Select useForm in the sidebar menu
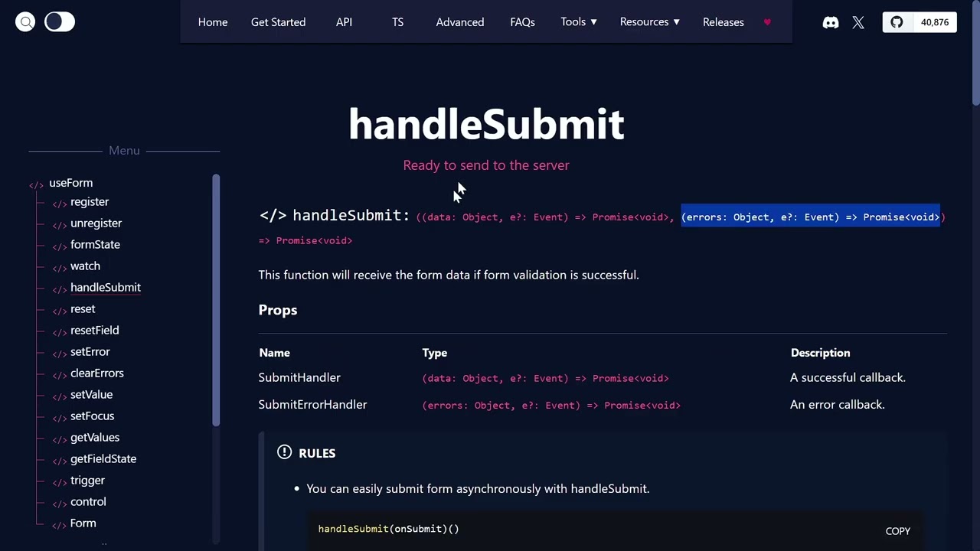 click(x=70, y=183)
